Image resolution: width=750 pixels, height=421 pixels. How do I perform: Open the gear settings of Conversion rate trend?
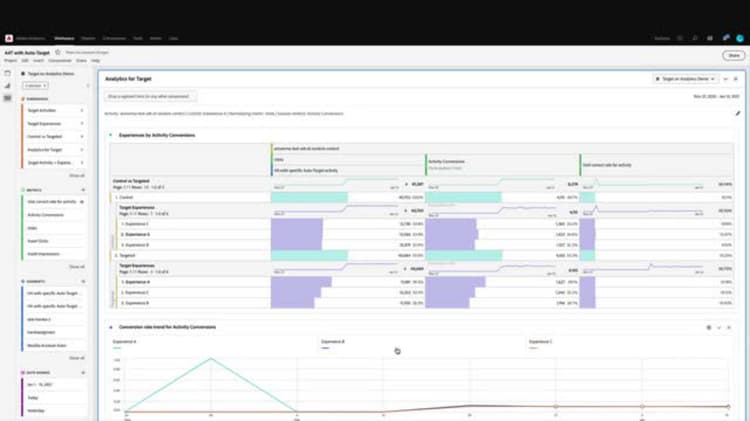[709, 327]
